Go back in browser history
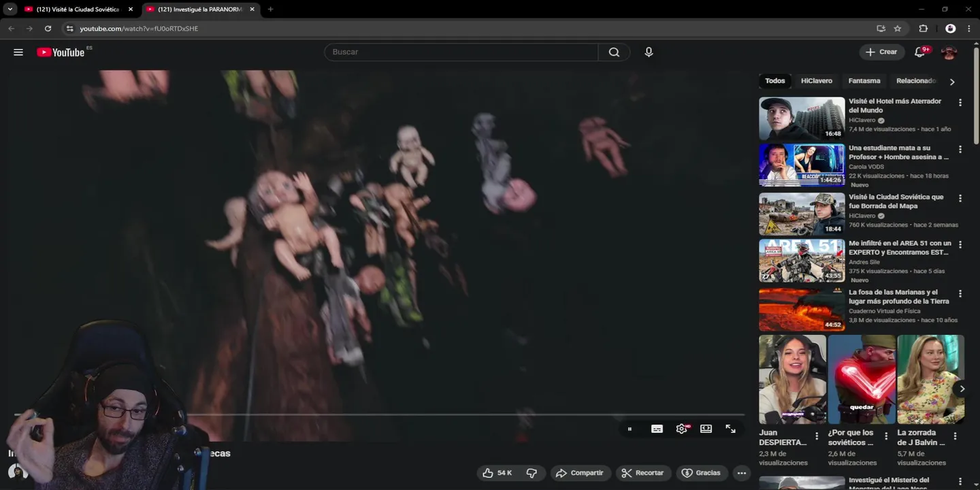The height and width of the screenshot is (490, 980). pyautogui.click(x=11, y=29)
